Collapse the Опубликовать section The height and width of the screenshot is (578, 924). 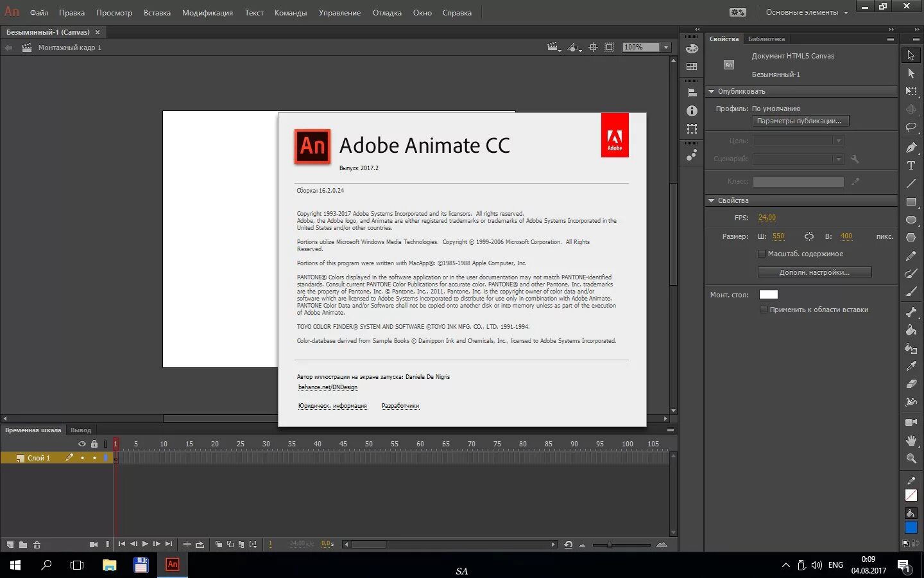[x=711, y=91]
